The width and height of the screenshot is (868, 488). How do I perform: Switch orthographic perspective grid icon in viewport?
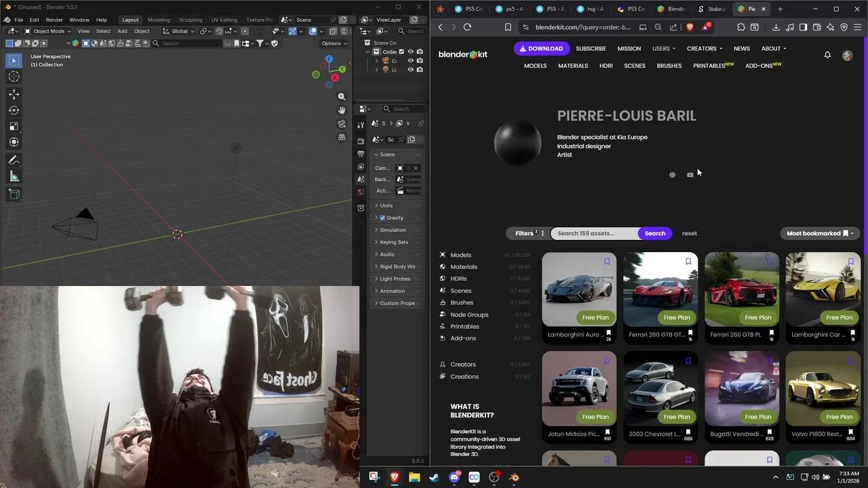[x=342, y=138]
